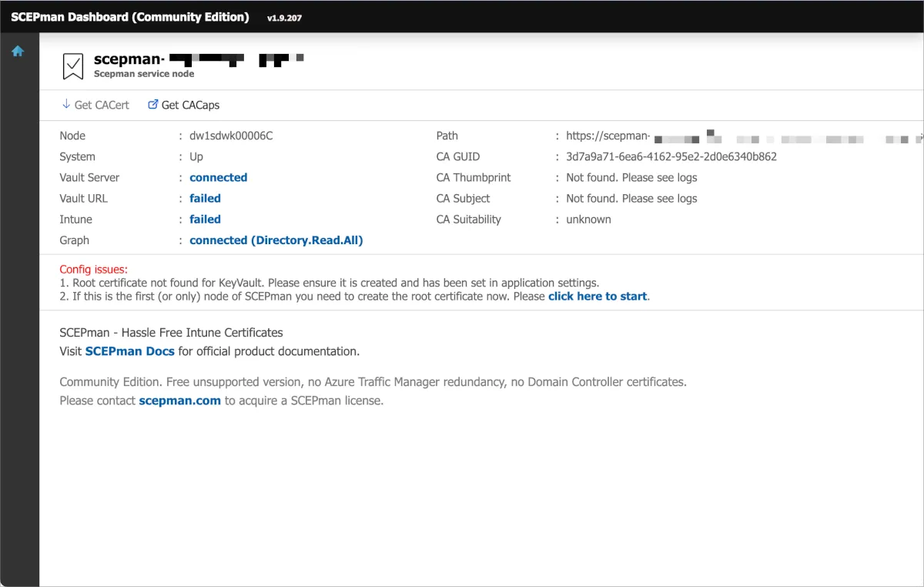Click the CA Thumbprint not found message
924x587 pixels.
(x=631, y=177)
